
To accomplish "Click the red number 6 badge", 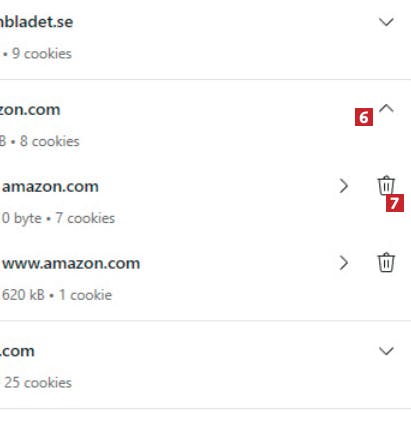I will (x=364, y=117).
